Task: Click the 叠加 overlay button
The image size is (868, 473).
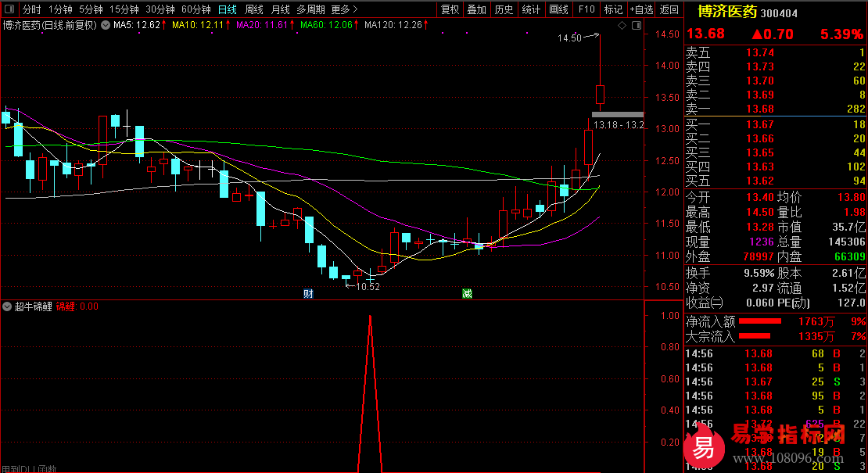Action: tap(477, 9)
